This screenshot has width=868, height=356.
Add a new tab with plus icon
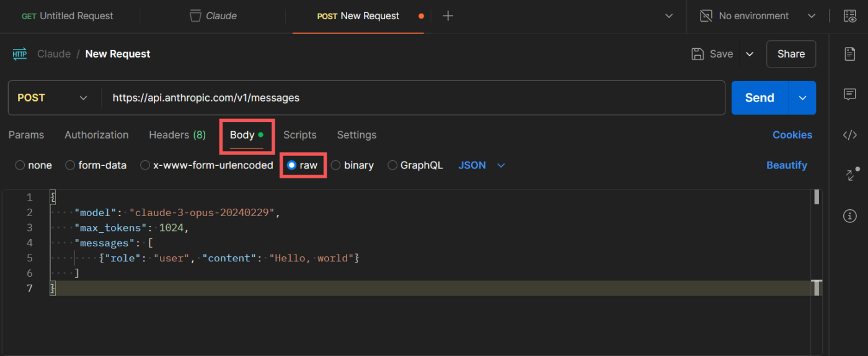click(x=448, y=16)
